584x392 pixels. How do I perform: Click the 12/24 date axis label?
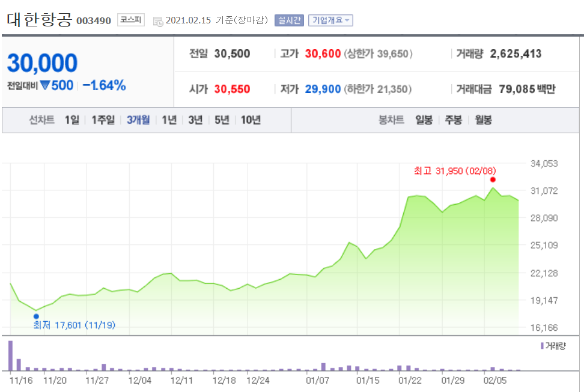pos(258,381)
